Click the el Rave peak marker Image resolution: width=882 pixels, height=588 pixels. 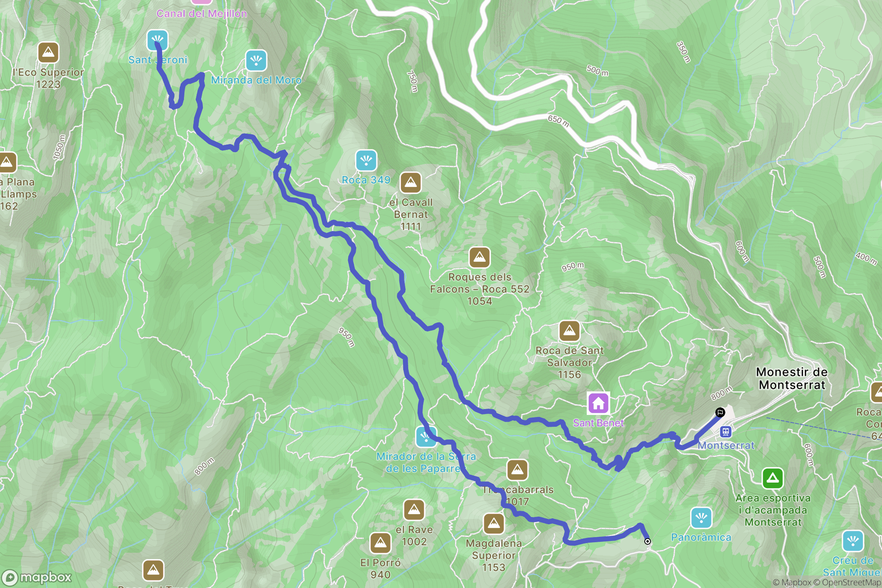pyautogui.click(x=414, y=510)
